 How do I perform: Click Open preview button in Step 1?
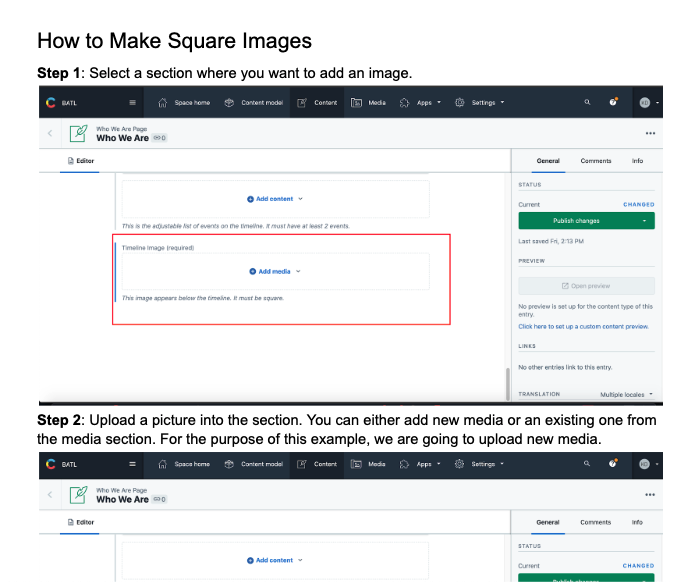point(586,286)
